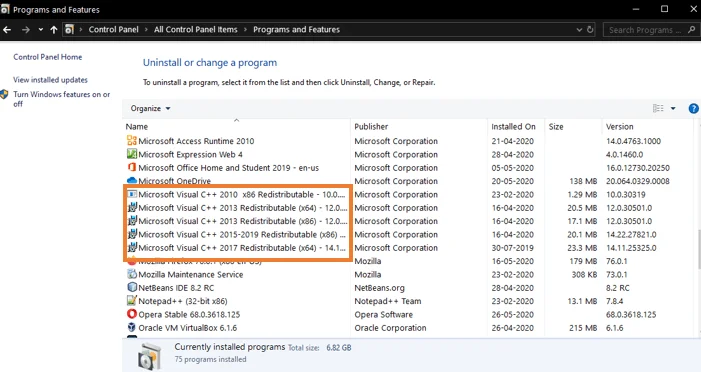Select Notepad++ (32-bit x86) entry
701x372 pixels.
183,301
